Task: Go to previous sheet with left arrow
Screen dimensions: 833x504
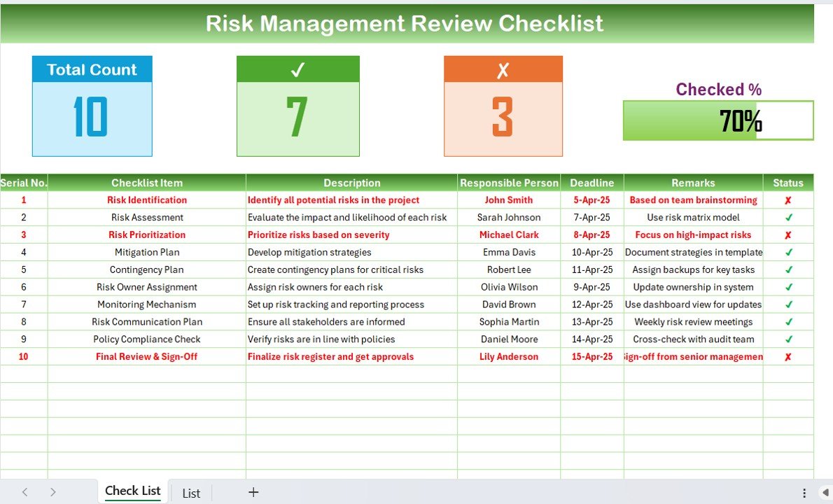Action: [25, 492]
